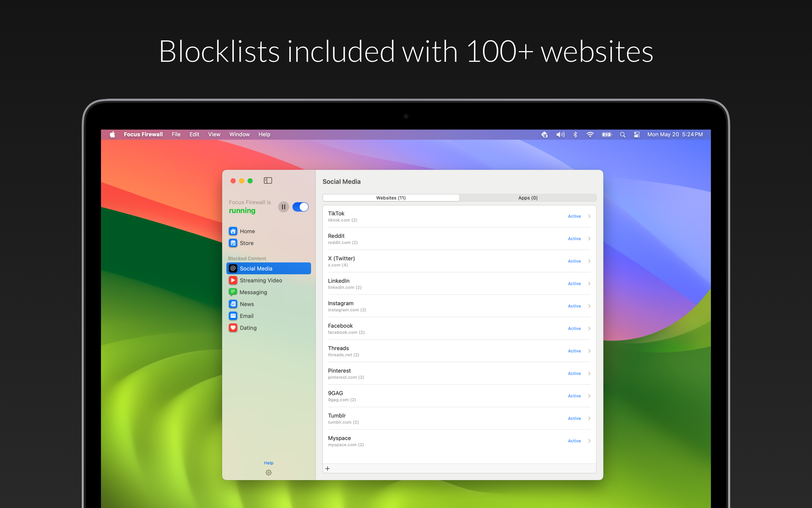Viewport: 812px width, 508px height.
Task: Select the Streaming Video sidebar label
Action: point(261,280)
